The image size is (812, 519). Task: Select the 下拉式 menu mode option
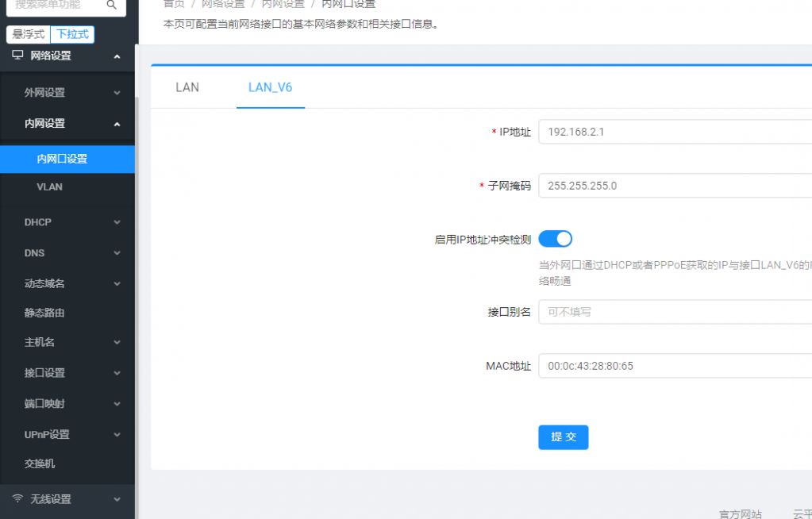72,34
